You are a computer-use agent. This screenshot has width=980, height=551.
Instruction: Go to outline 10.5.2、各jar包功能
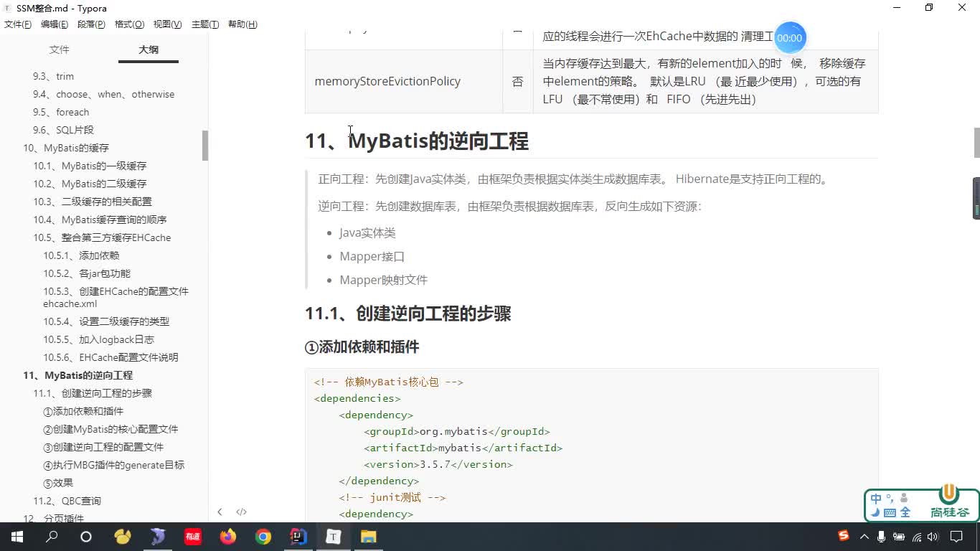[87, 273]
